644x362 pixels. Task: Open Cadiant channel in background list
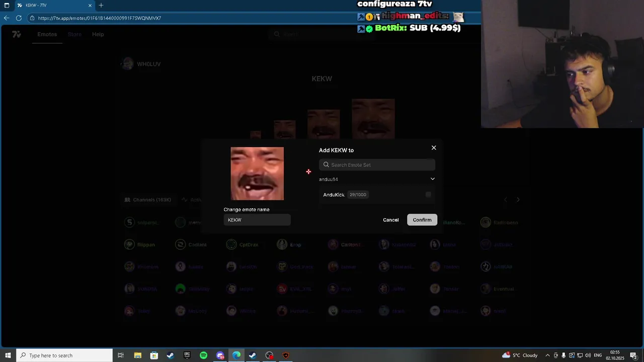191,245
